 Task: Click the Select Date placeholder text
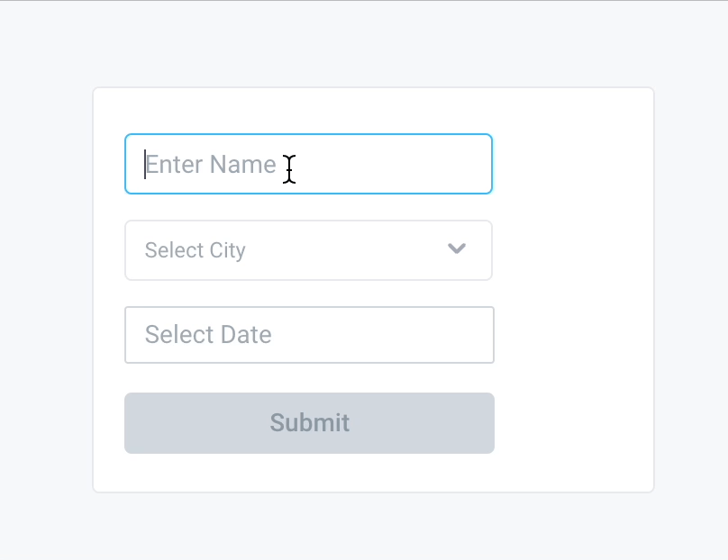(207, 334)
